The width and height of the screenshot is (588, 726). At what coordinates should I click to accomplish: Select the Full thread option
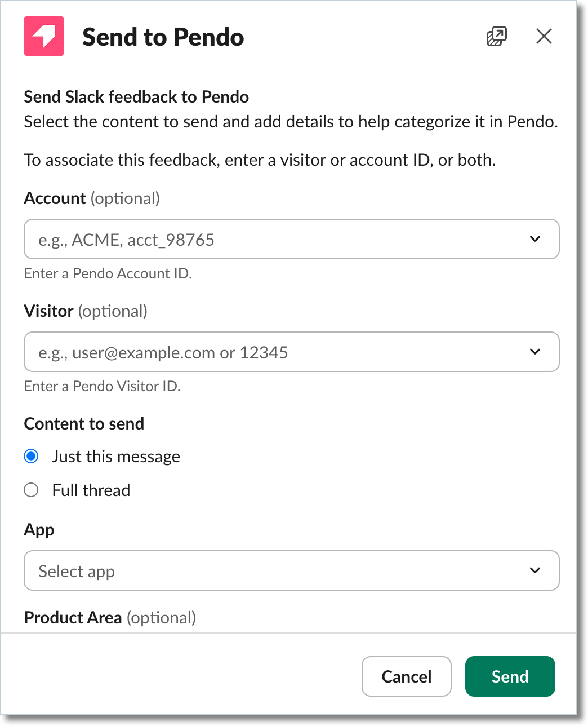32,490
